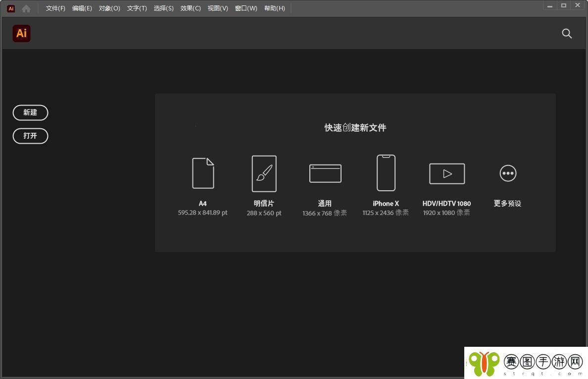Open the 窗口(W) menu
The height and width of the screenshot is (379, 588).
[x=246, y=8]
